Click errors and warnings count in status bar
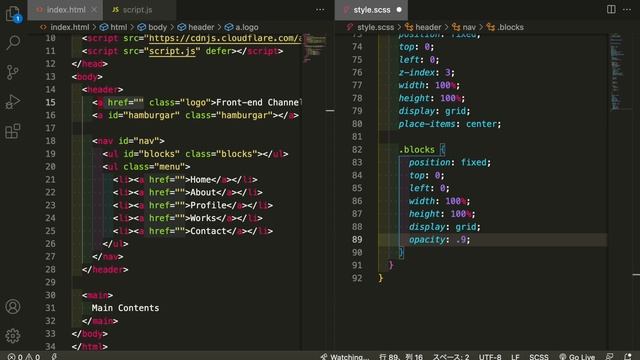This screenshot has width=640, height=360. pos(24,356)
